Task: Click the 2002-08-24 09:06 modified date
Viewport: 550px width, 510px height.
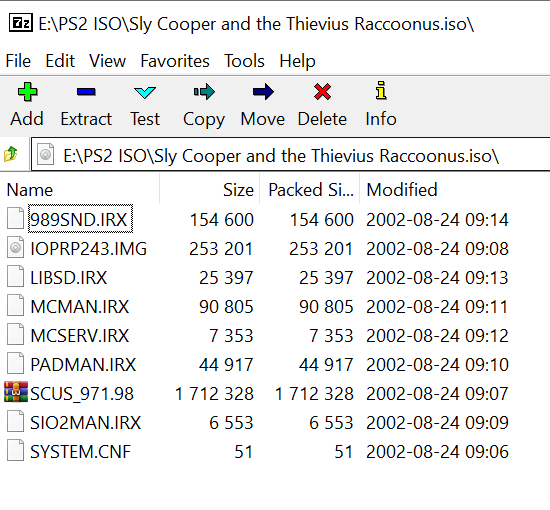Action: click(437, 452)
